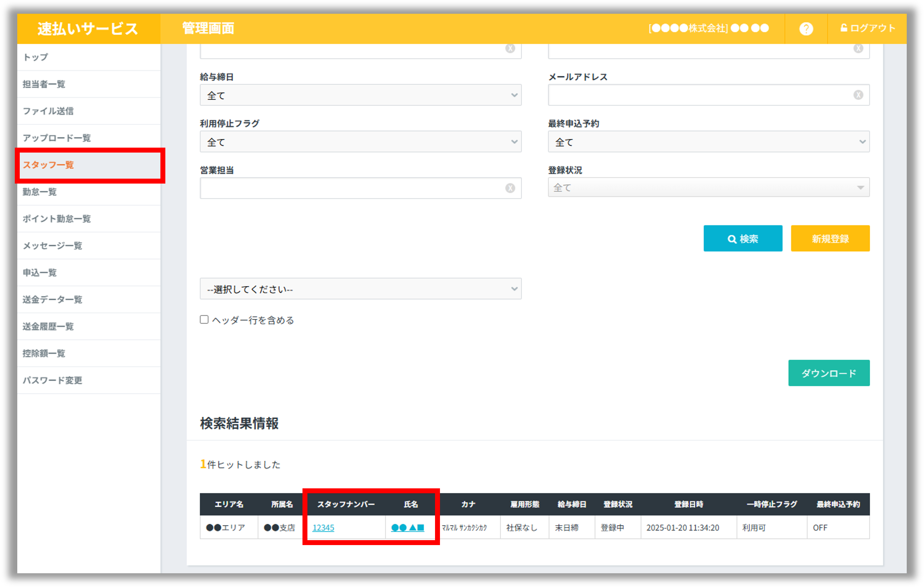Go to 勤怠一覧 in sidebar

tap(40, 192)
